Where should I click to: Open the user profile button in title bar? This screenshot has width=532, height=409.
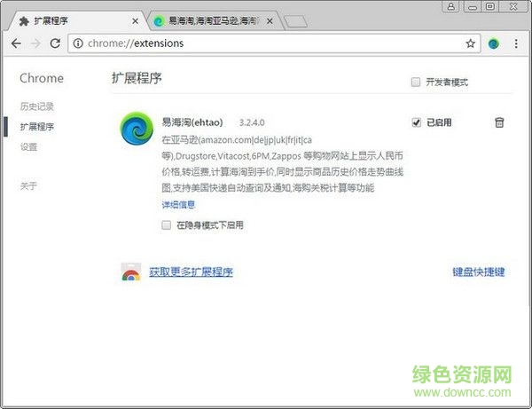[451, 6]
